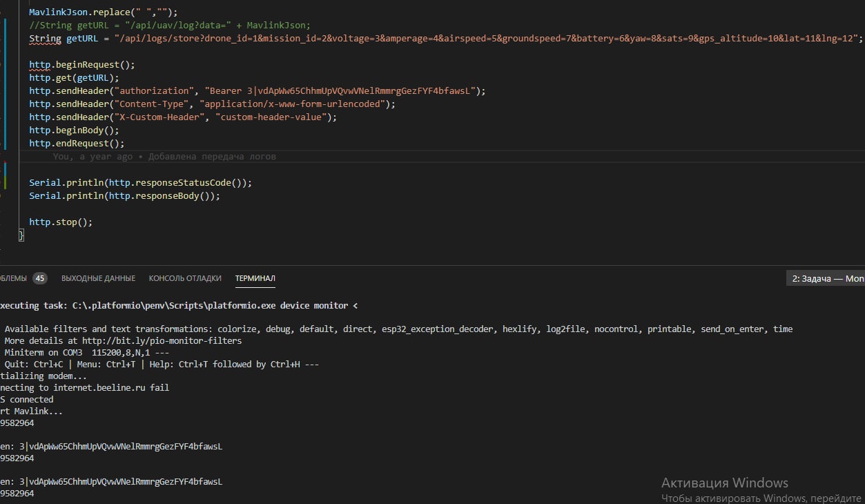865x504 pixels.
Task: Click the MavlinkJson.replace code line
Action: pyautogui.click(x=103, y=12)
